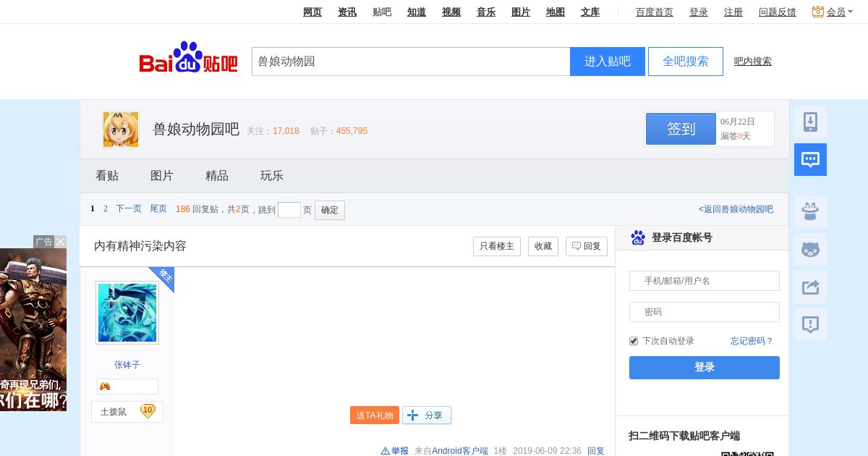Click the 只看楼主 button
The image size is (868, 456).
[497, 246]
